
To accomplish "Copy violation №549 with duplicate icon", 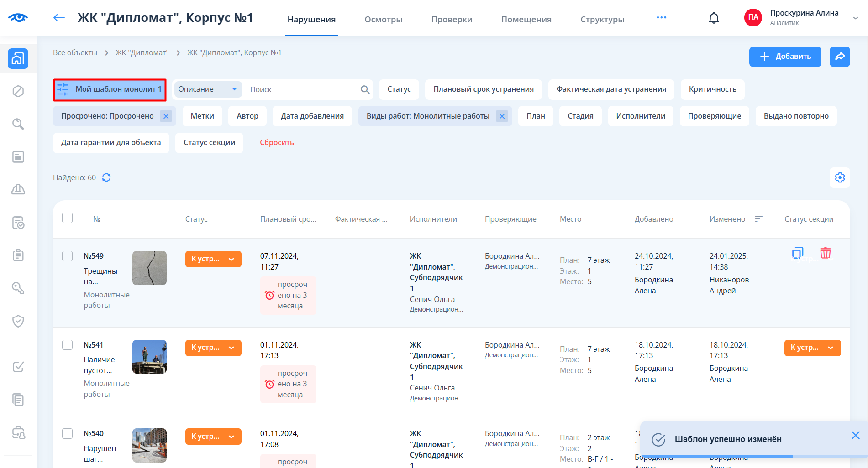I will pyautogui.click(x=797, y=253).
